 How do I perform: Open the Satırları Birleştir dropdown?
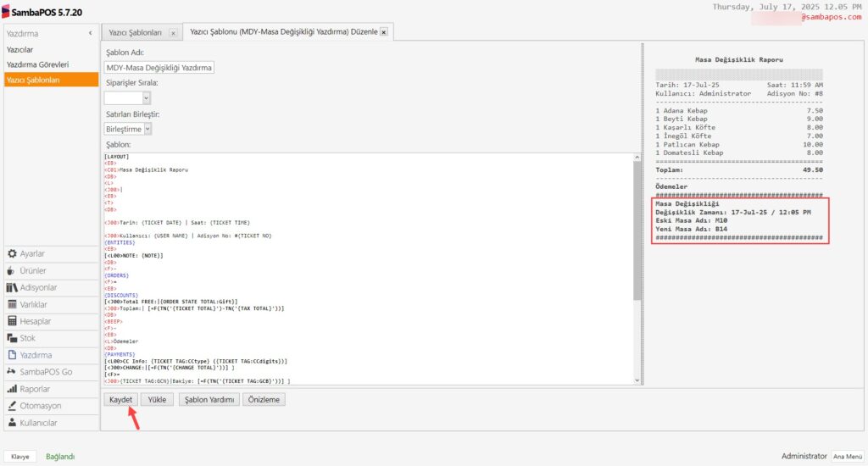147,129
